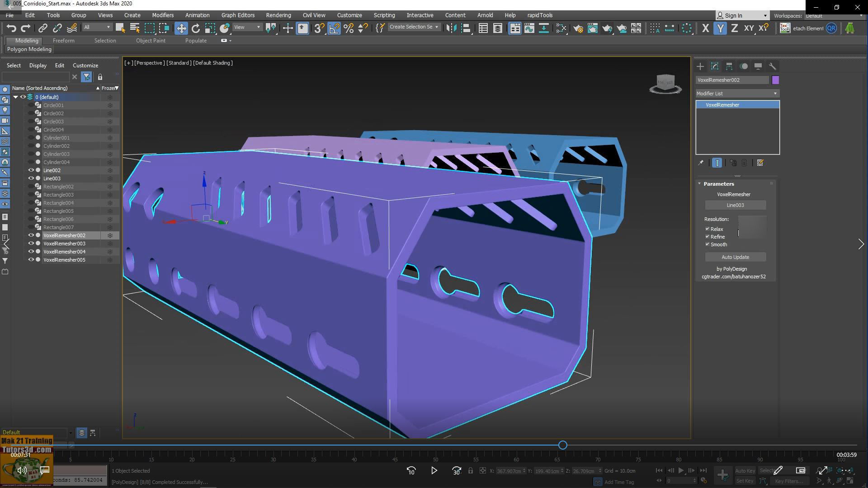Uncheck the Relax checkbox

[708, 229]
